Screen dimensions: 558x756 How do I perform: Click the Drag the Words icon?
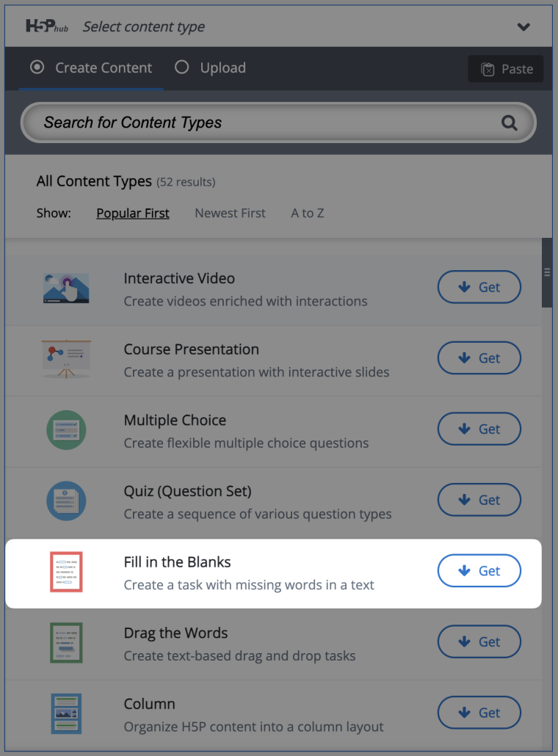pyautogui.click(x=66, y=642)
